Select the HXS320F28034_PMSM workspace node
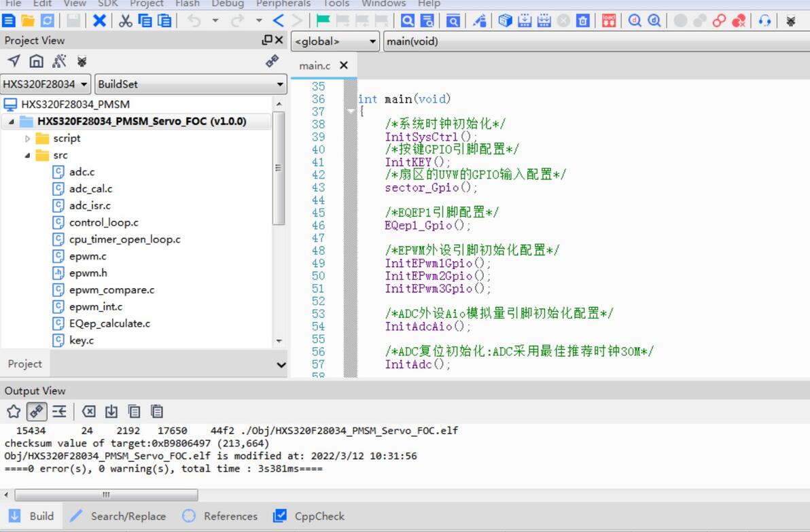810x532 pixels. (75, 105)
